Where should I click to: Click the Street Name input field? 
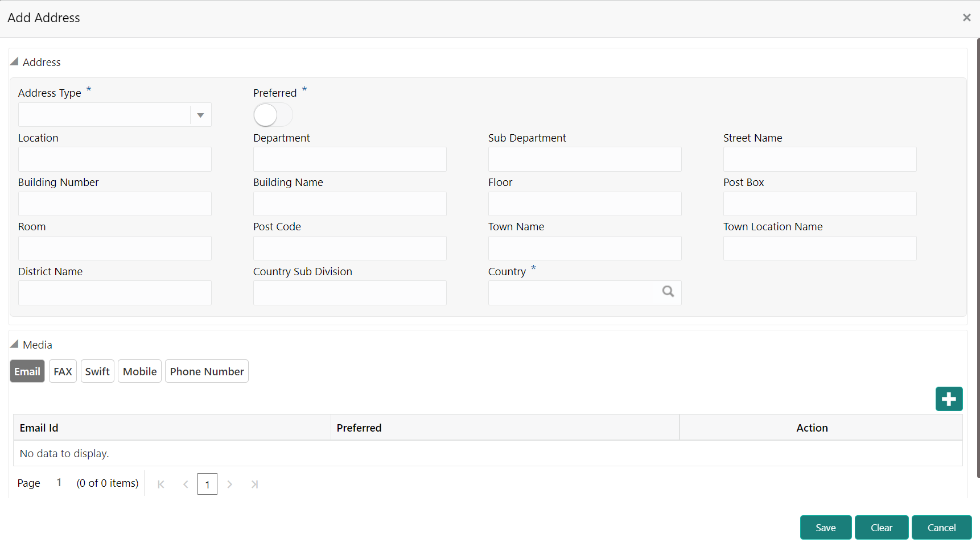pos(820,159)
